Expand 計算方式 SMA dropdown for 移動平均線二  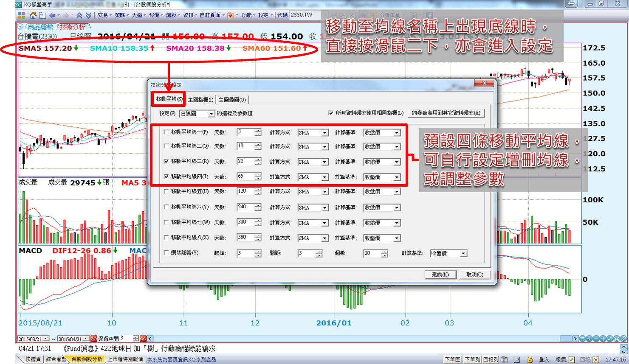[324, 147]
